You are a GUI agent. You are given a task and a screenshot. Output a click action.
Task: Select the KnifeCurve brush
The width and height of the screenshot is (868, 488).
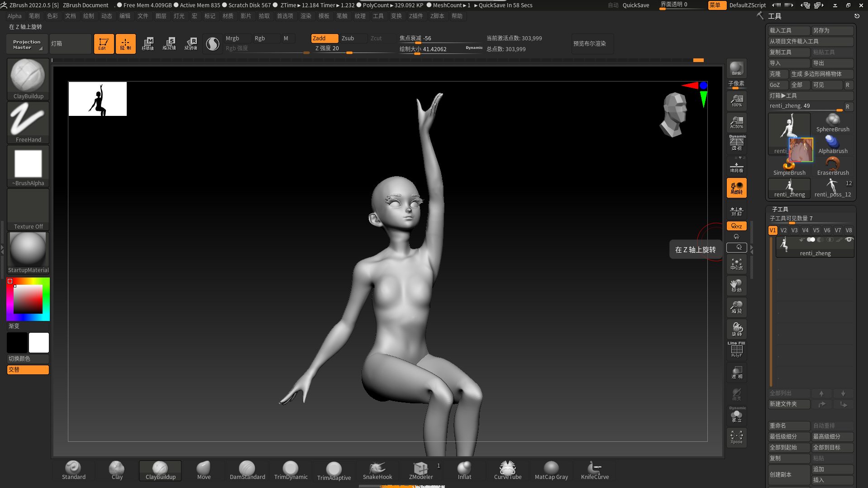click(594, 470)
